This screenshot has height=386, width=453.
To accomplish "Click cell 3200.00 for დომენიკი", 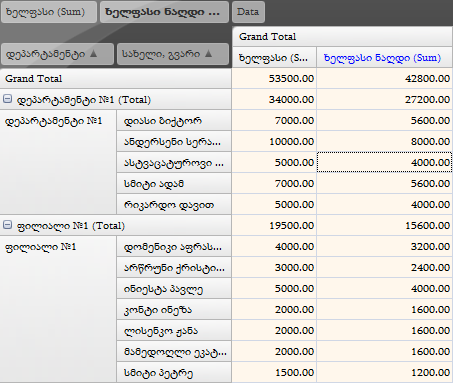I will point(385,246).
